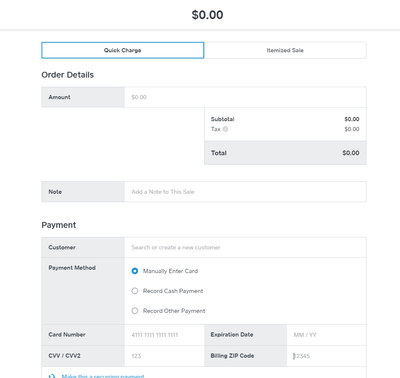Select Manually Enter Card radio button
This screenshot has width=400, height=378.
[135, 271]
